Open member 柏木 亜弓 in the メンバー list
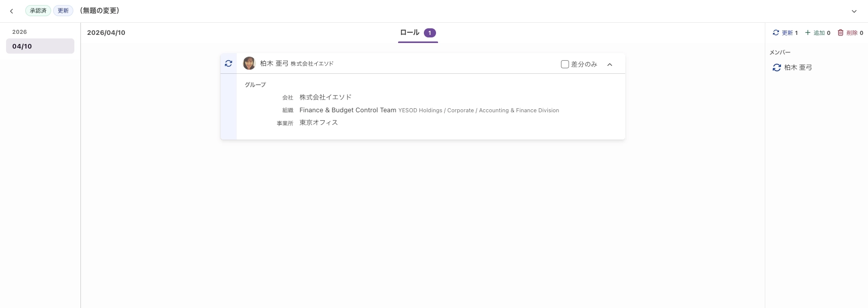Viewport: 868px width, 308px height. coord(798,68)
